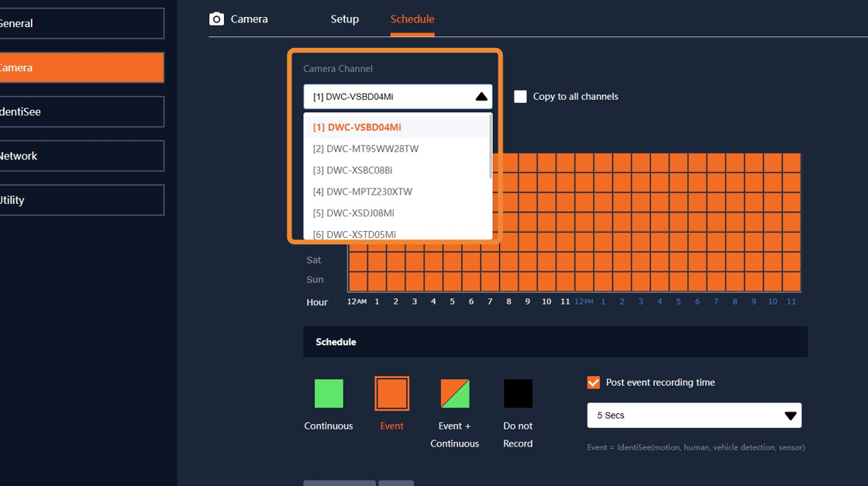
Task: Open the Utility sidebar section
Action: click(x=81, y=200)
